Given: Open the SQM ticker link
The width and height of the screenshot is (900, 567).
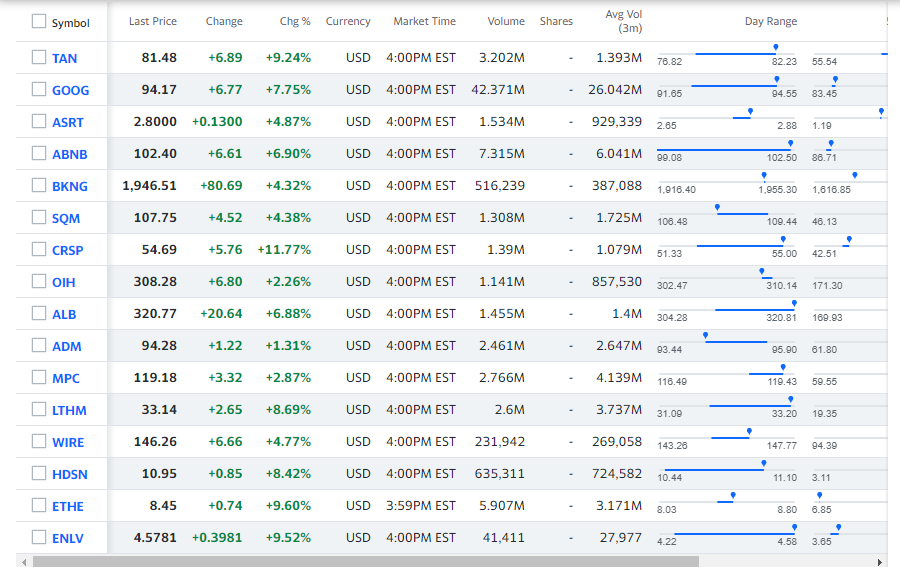Looking at the screenshot, I should [66, 219].
